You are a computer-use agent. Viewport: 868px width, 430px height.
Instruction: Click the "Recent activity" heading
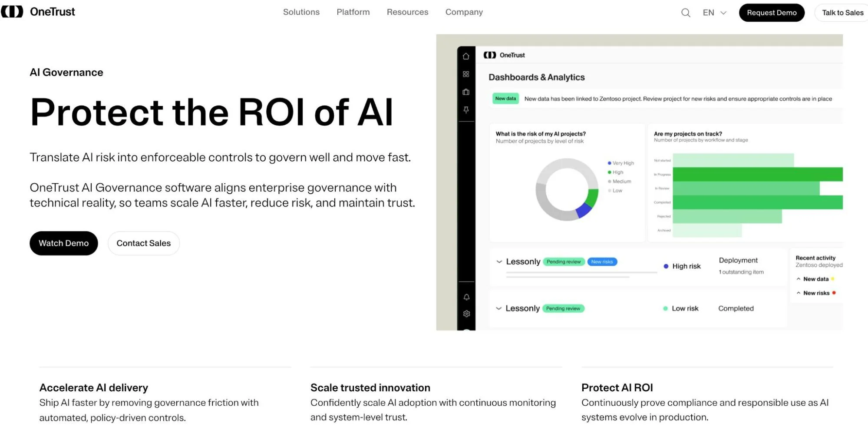pyautogui.click(x=815, y=258)
